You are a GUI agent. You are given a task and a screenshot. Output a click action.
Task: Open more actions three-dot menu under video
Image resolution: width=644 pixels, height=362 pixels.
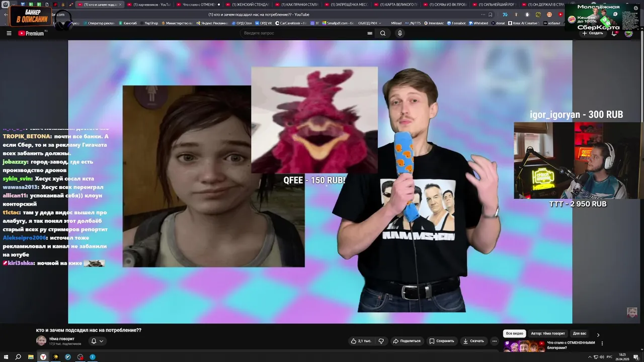[x=496, y=341]
